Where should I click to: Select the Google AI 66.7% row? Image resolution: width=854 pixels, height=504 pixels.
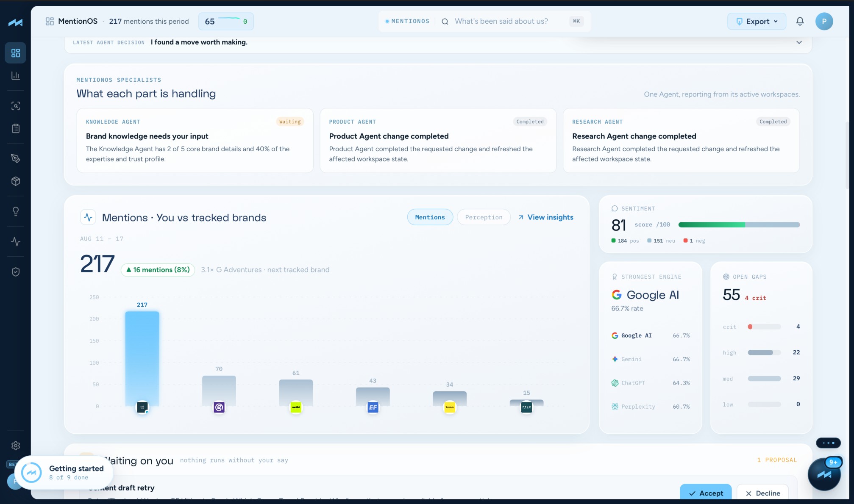[x=651, y=335]
